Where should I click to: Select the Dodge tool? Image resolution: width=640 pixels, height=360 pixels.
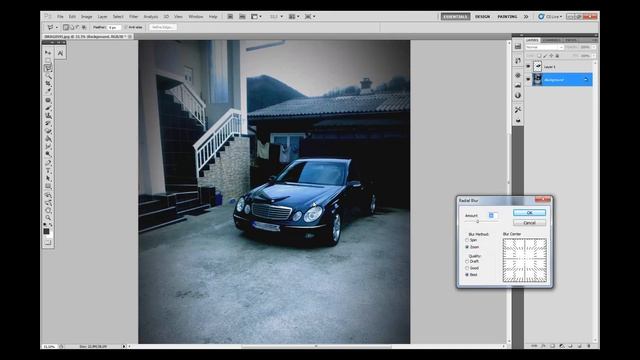(48, 155)
